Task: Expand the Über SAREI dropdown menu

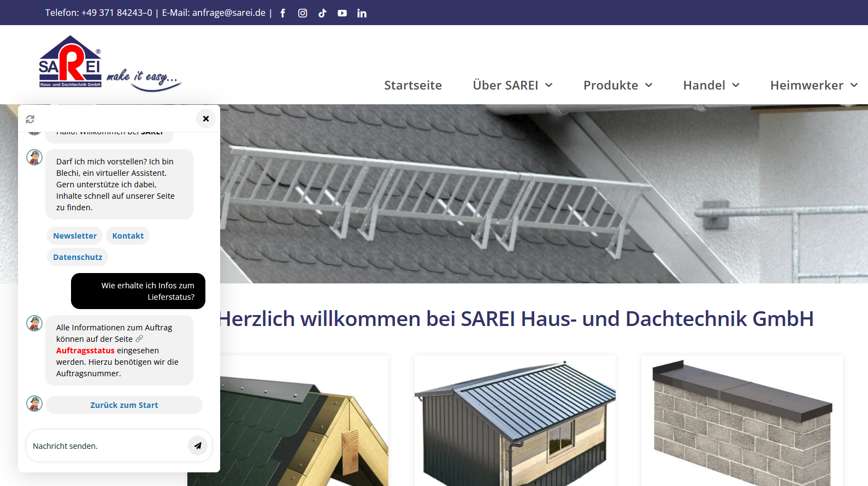Action: pyautogui.click(x=512, y=85)
